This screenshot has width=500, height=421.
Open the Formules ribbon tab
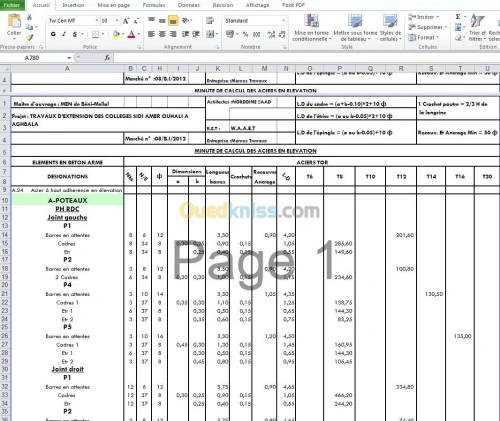point(154,5)
